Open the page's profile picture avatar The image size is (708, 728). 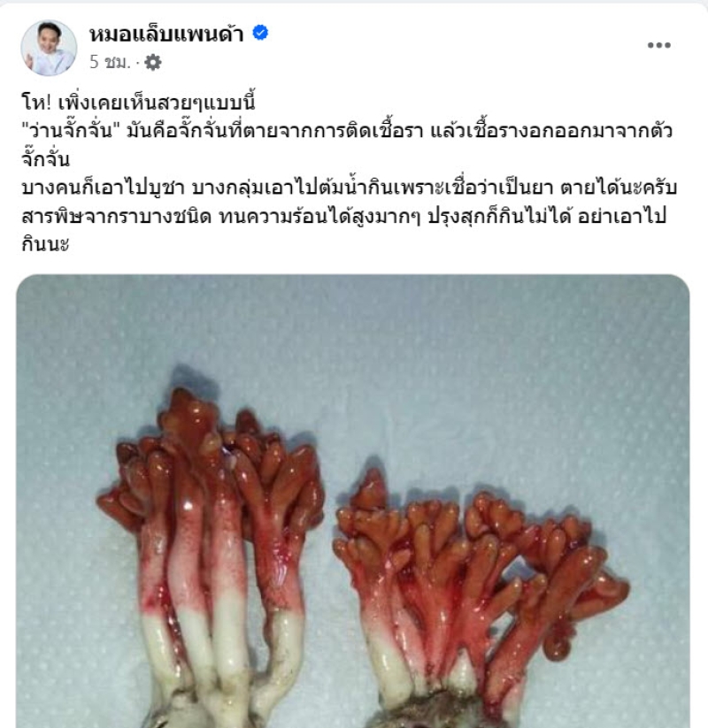49,48
